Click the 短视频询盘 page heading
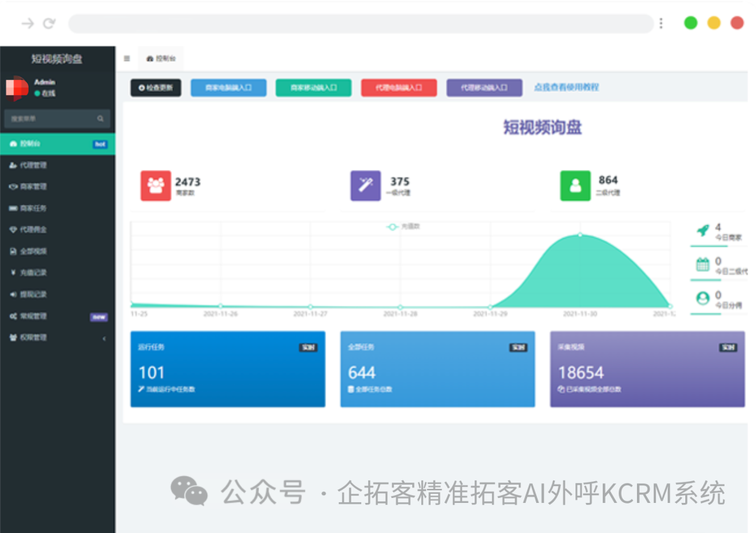This screenshot has height=533, width=756. click(x=542, y=127)
